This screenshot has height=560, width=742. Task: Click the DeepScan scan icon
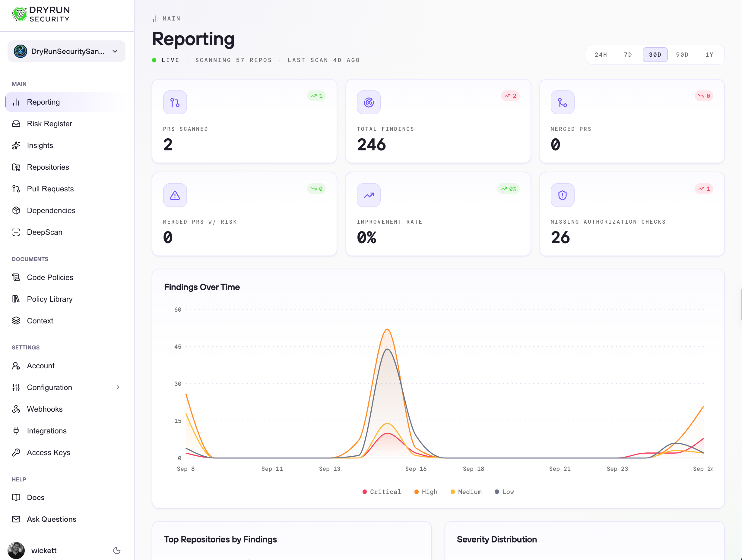tap(16, 232)
